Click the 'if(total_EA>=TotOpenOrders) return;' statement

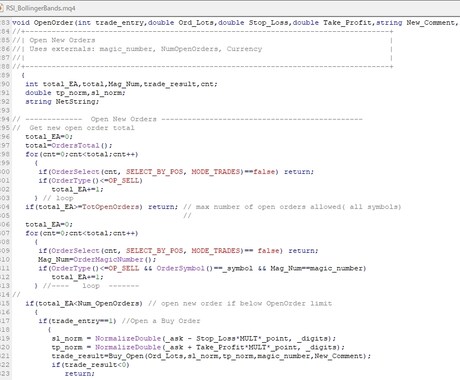(x=102, y=207)
